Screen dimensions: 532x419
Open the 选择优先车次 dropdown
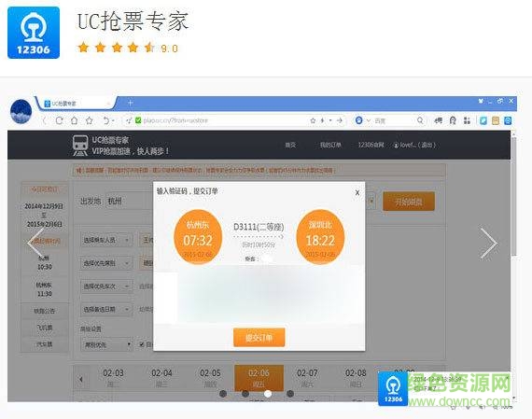coord(106,286)
